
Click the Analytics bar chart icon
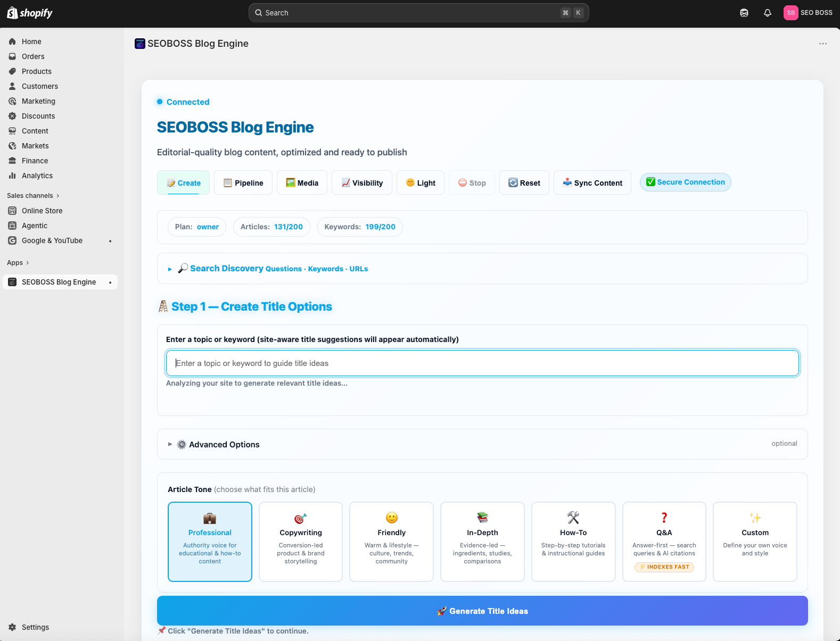pyautogui.click(x=12, y=176)
